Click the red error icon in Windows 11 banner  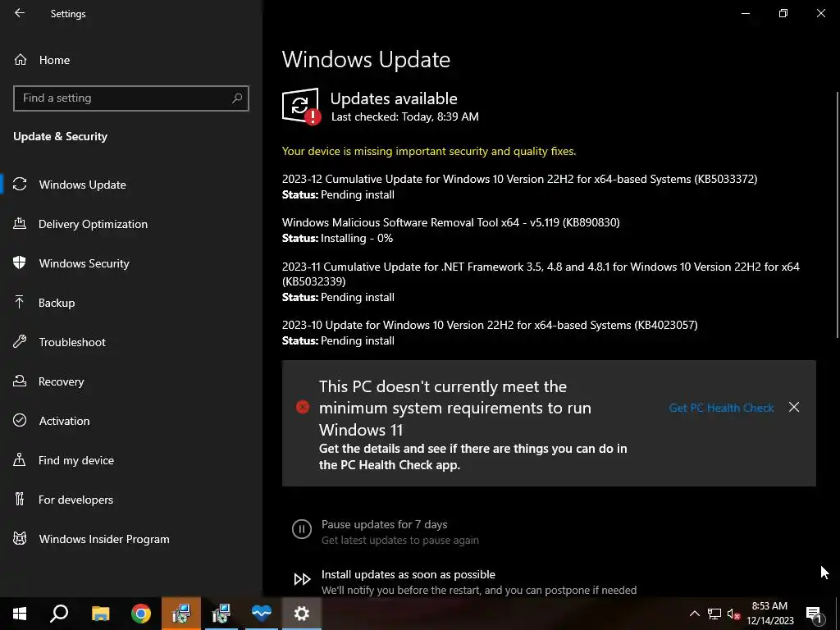[x=303, y=407]
